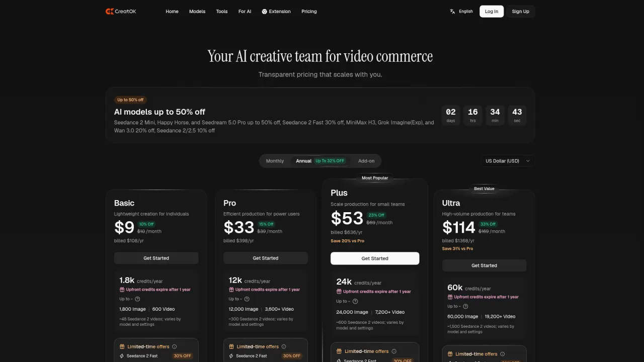Image resolution: width=644 pixels, height=362 pixels.
Task: Click the 'AI models up to 50% off' heading
Action: coord(159,112)
